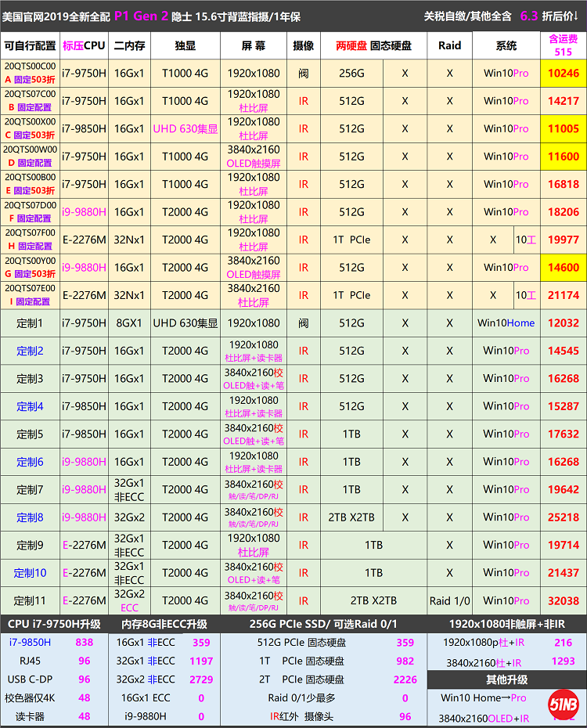The height and width of the screenshot is (728, 587).
Task: Open the blue 定制10 row label
Action: [30, 573]
